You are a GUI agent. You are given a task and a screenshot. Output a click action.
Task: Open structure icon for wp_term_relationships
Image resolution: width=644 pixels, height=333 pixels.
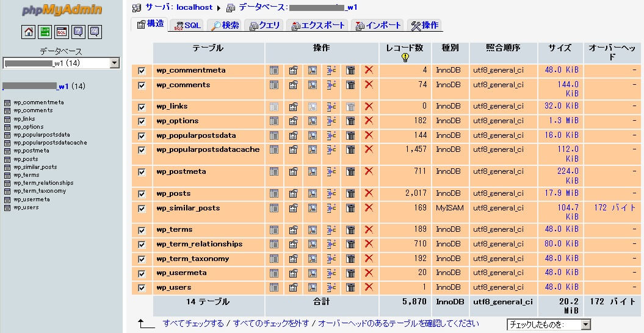[x=293, y=245]
